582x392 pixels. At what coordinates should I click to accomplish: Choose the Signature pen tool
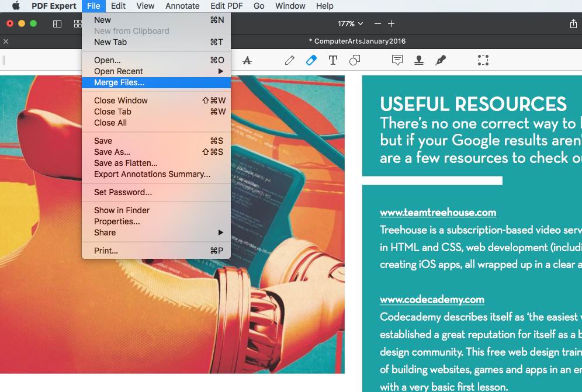coord(441,60)
